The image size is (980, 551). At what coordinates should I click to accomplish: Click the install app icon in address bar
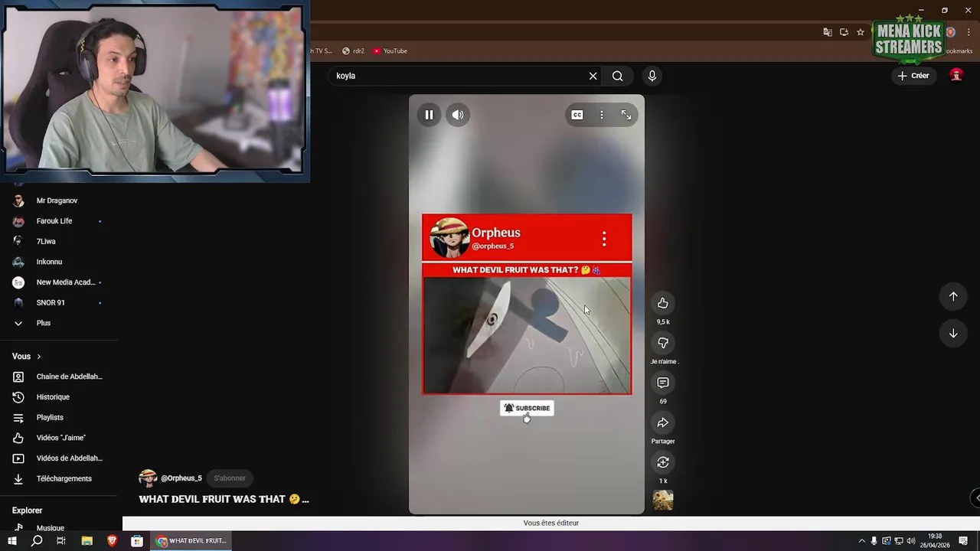(844, 32)
